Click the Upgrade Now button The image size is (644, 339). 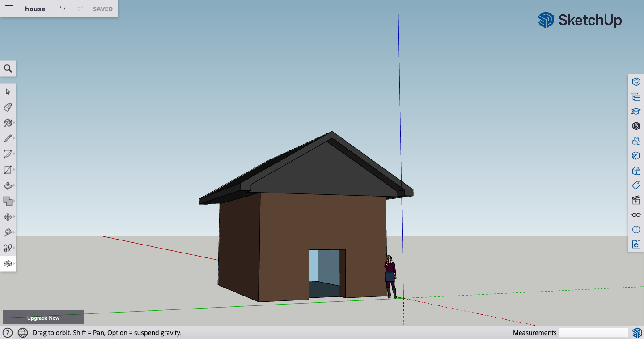click(x=43, y=317)
